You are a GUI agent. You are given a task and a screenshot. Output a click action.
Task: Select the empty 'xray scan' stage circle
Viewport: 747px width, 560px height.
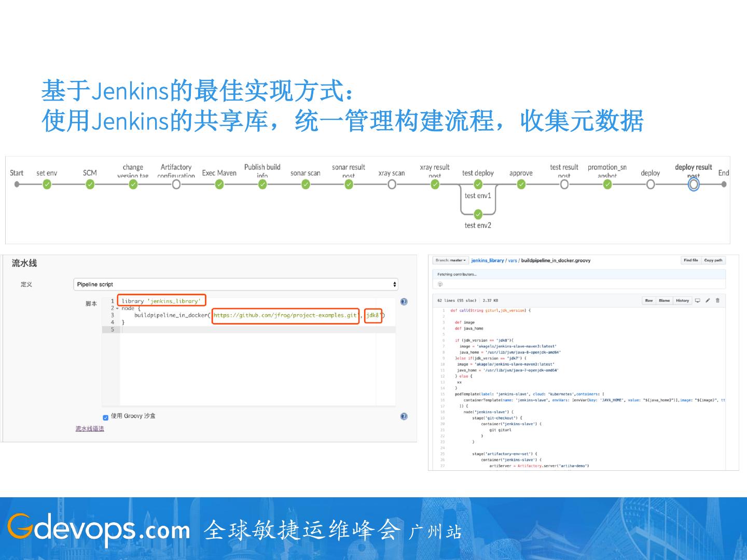392,184
